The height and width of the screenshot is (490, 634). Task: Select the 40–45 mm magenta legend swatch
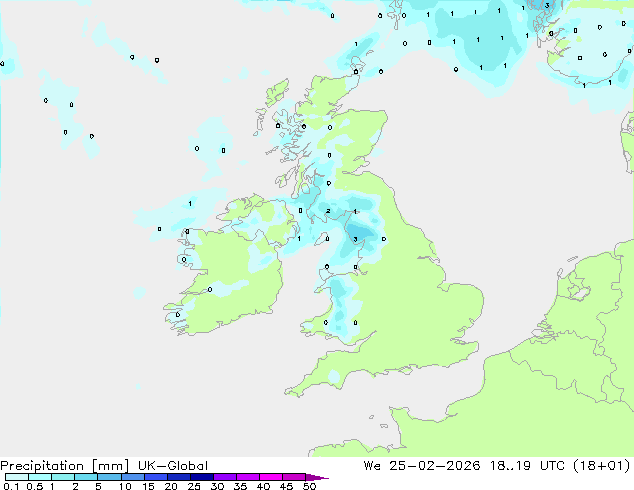271,477
